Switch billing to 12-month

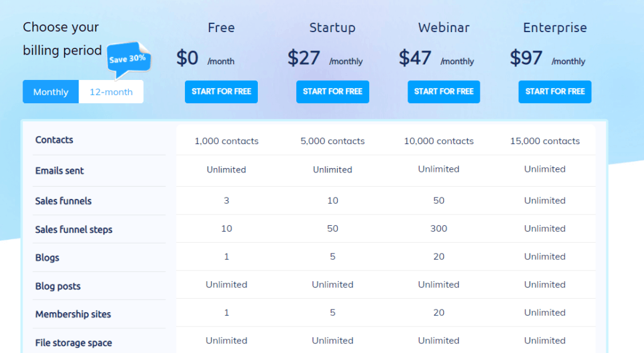pyautogui.click(x=111, y=92)
